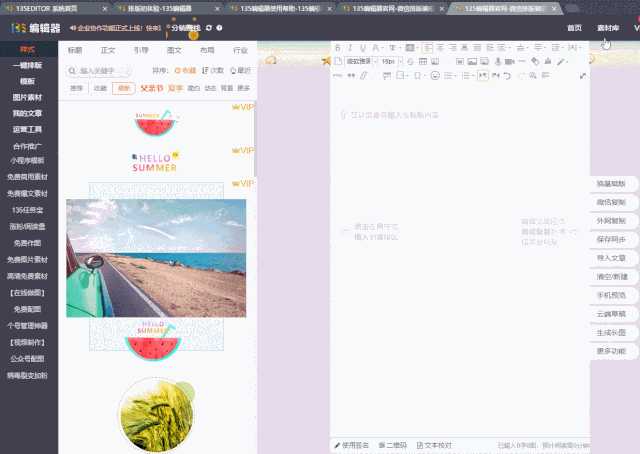Select the 更多 filter tag
Image resolution: width=640 pixels, height=454 pixels.
point(244,88)
